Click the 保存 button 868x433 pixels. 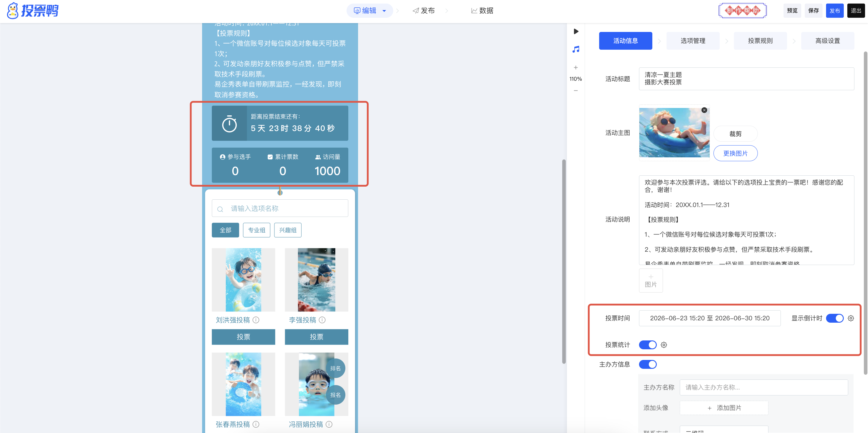click(813, 11)
